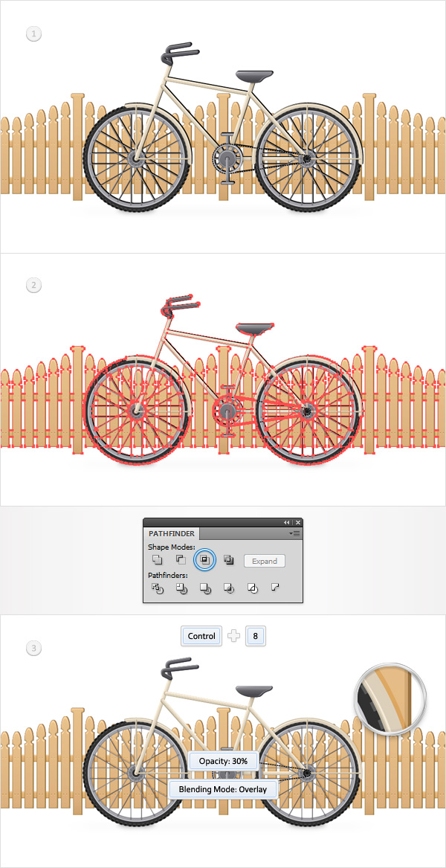Select the PATHFINDER tab
This screenshot has height=868, width=446.
pos(172,533)
